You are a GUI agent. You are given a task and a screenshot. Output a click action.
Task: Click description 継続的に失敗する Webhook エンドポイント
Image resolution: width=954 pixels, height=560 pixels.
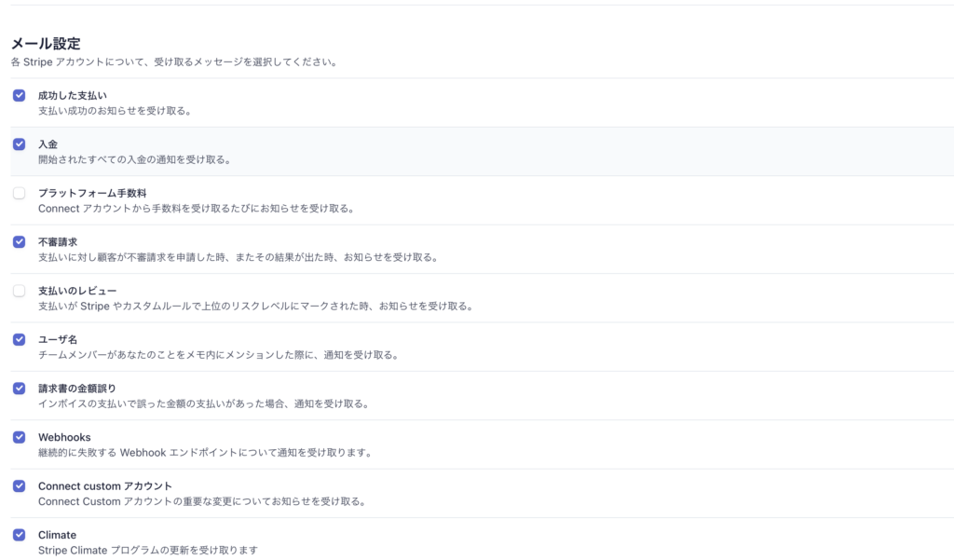click(206, 452)
